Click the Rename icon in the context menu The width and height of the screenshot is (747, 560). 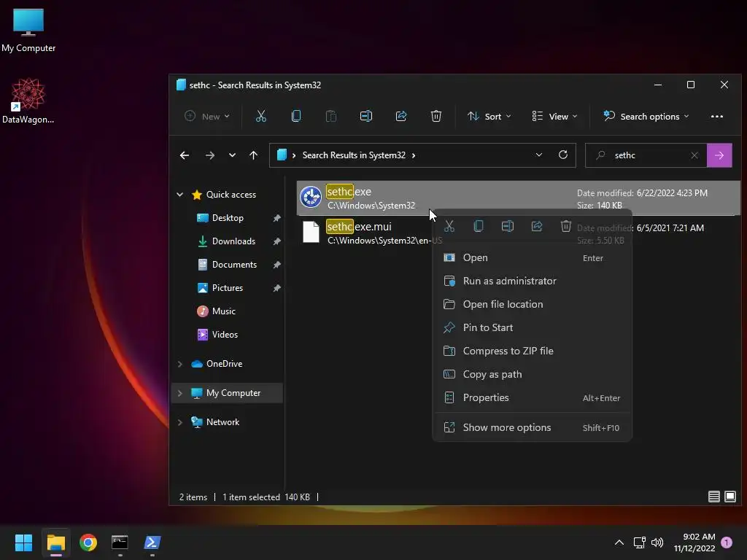(508, 226)
